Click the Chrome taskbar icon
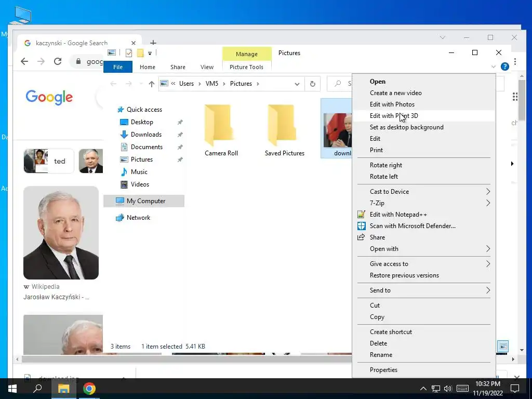 (x=89, y=389)
